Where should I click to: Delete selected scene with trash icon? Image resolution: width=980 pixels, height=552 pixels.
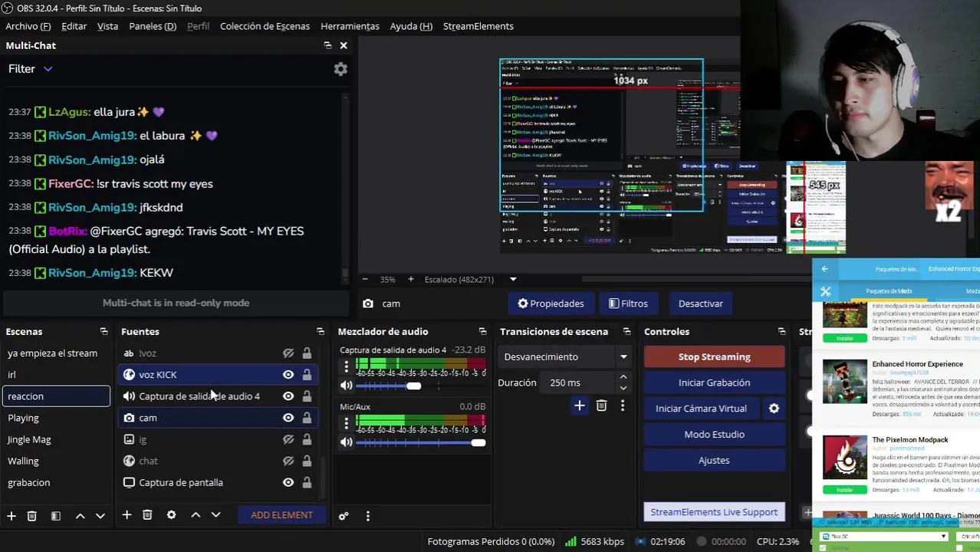31,516
